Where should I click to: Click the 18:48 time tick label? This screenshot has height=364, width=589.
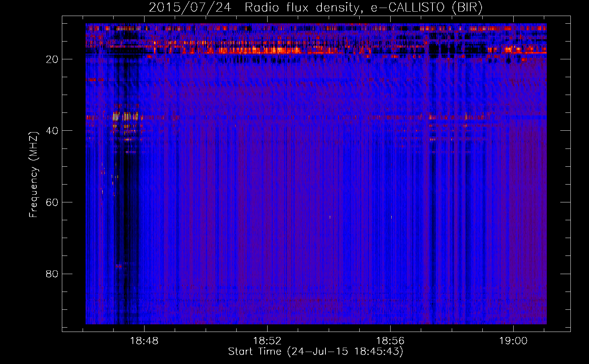pyautogui.click(x=145, y=341)
